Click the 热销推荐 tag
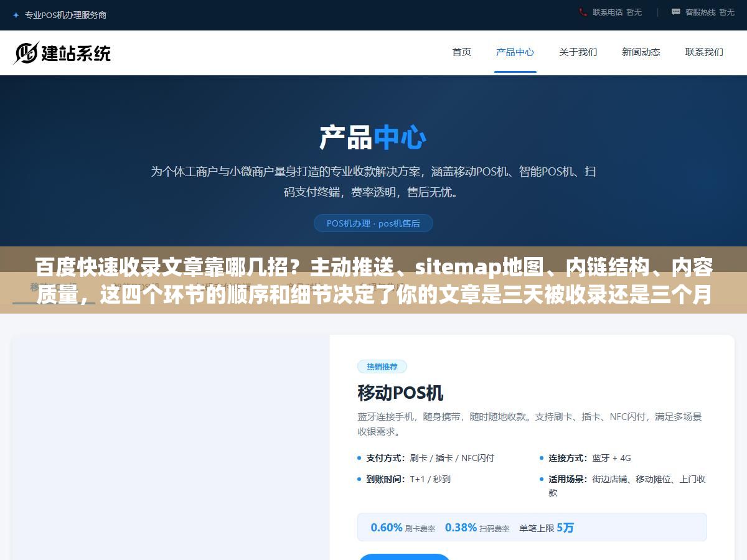 (382, 366)
